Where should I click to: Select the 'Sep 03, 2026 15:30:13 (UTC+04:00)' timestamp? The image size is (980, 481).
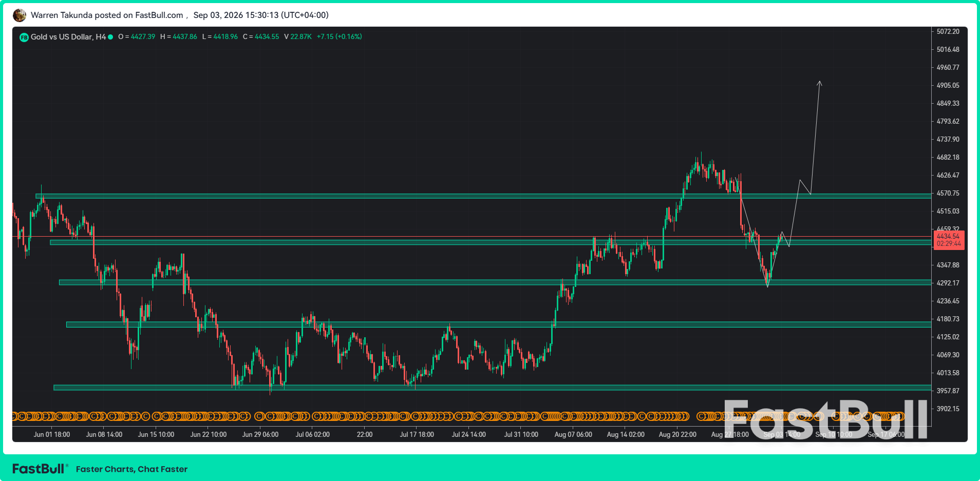point(261,15)
